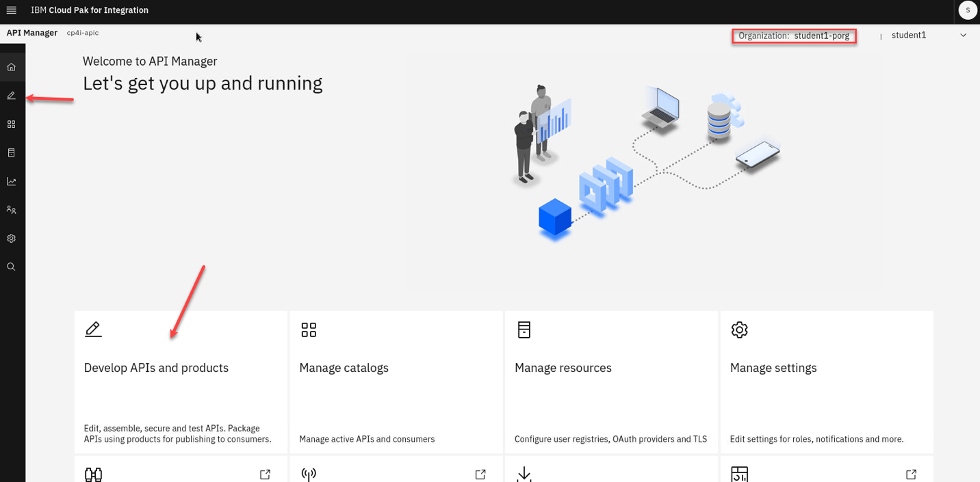The image size is (980, 482).
Task: Open Analytics chart icon in sidebar
Action: pos(11,181)
